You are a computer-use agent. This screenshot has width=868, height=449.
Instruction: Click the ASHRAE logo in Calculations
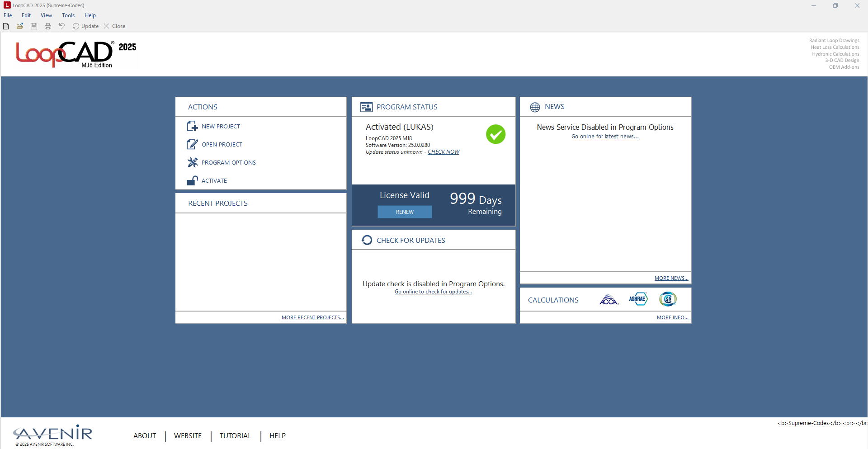(638, 299)
